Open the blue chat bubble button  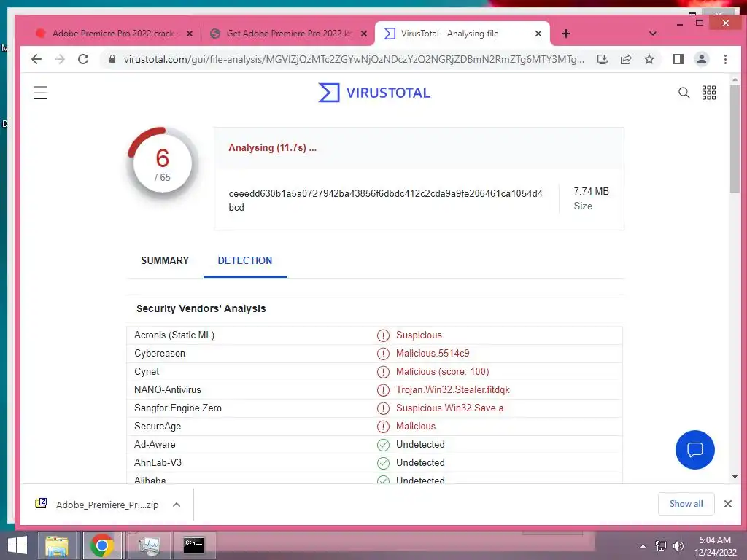[694, 449]
